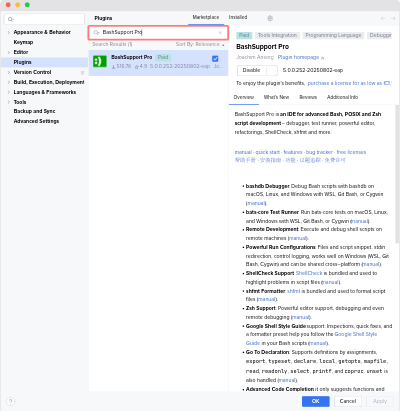Click the project-level icon beside Version Control
The image size is (400, 411).
82,72
